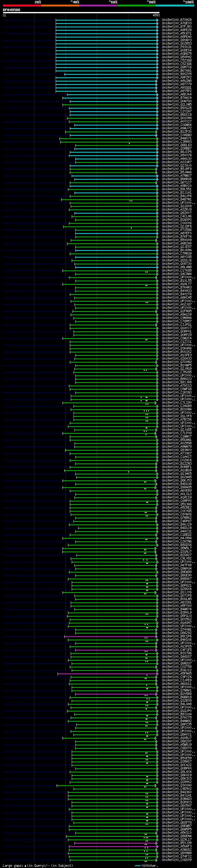Select label UniRef100_P72586
The height and width of the screenshot is (868, 197).
pos(177,230)
